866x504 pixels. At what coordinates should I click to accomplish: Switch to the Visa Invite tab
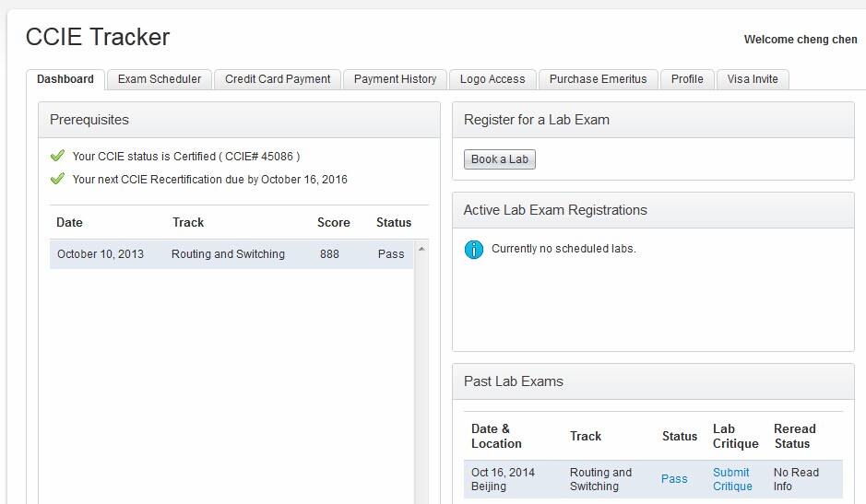coord(753,79)
